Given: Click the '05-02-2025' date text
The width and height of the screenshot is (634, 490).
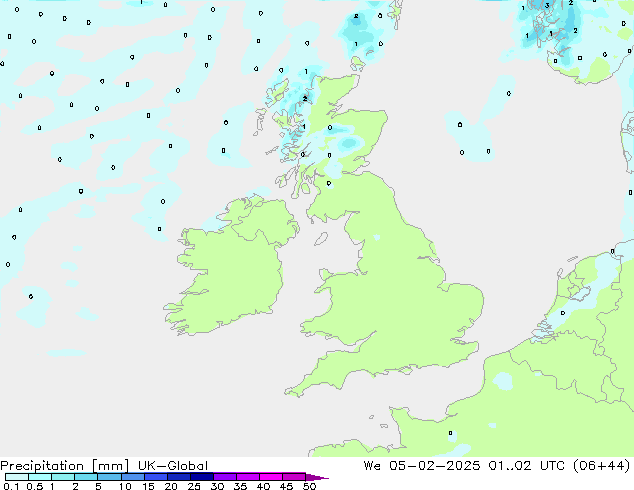Looking at the screenshot, I should coord(435,466).
